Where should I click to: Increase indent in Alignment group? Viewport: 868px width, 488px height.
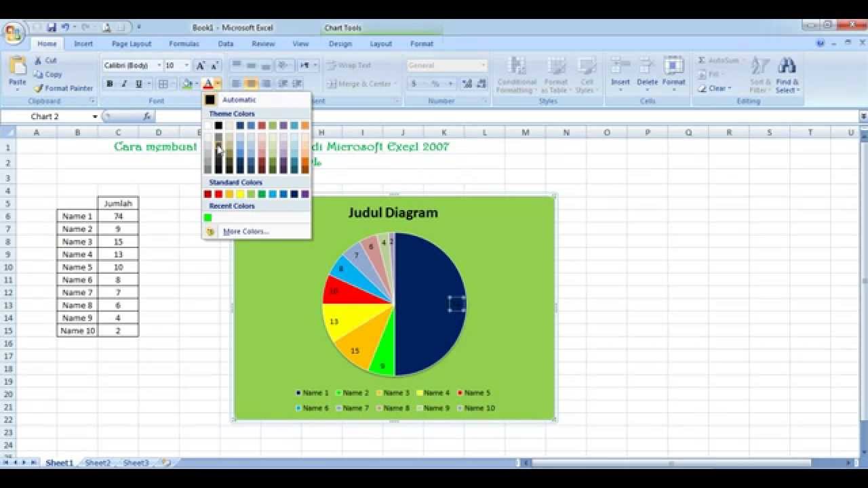(297, 84)
